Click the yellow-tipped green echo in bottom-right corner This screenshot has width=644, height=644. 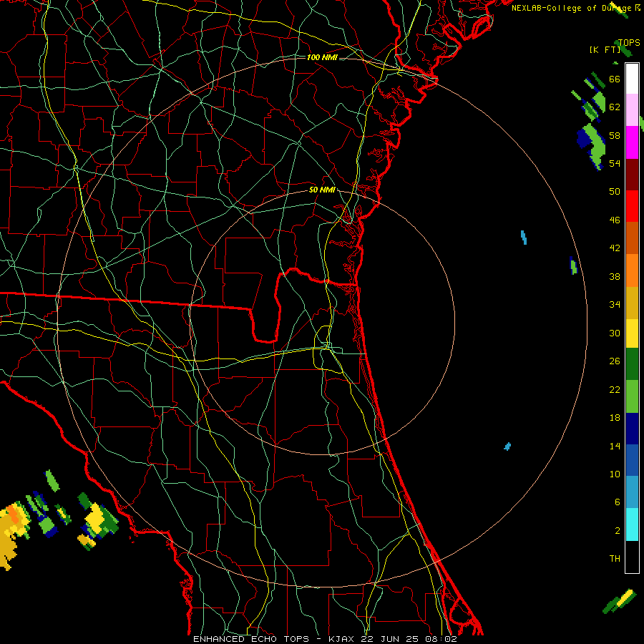pos(620,601)
